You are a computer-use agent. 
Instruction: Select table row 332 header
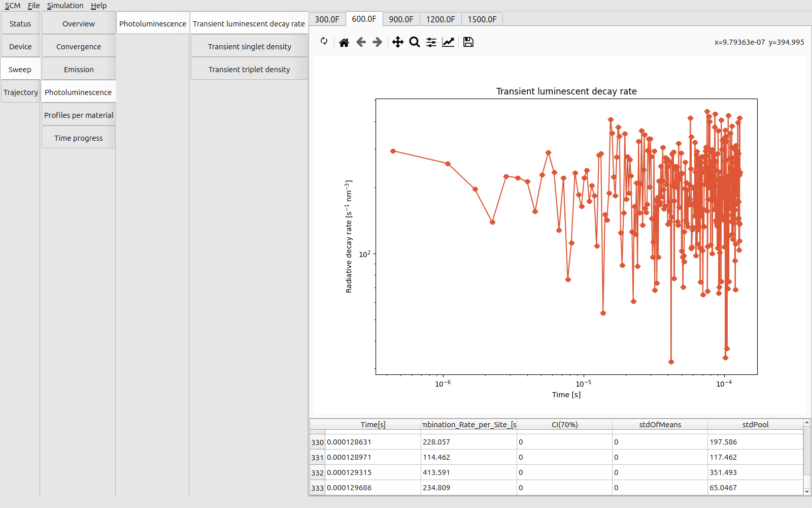coord(317,473)
